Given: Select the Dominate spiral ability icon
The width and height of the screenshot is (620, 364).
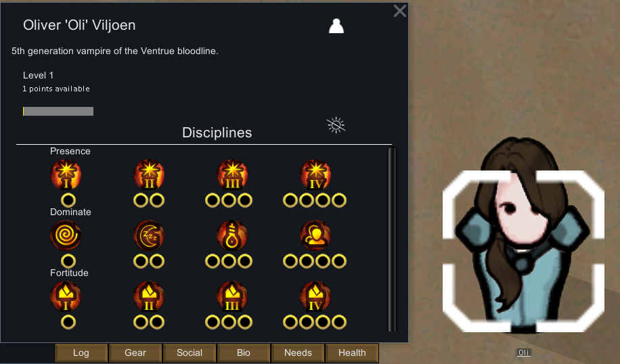Looking at the screenshot, I should pyautogui.click(x=66, y=235).
